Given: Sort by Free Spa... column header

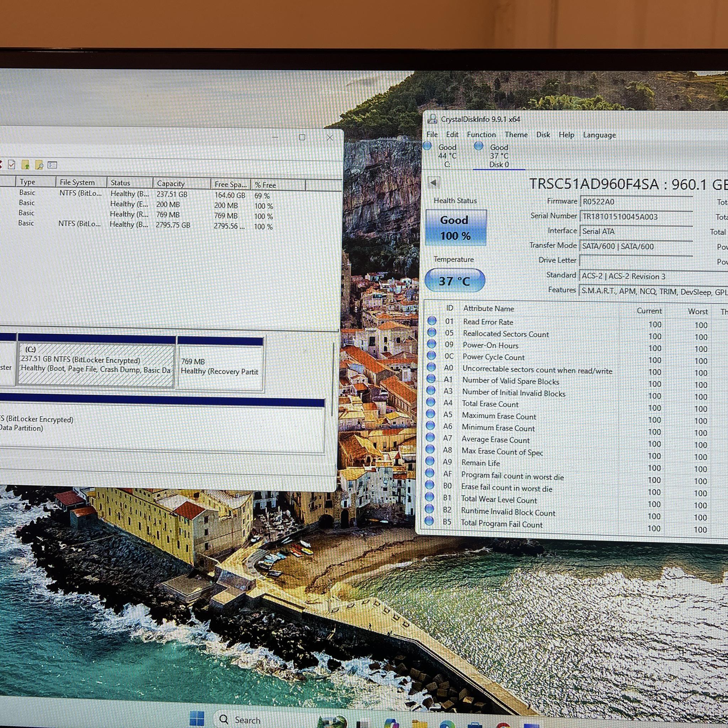Looking at the screenshot, I should click(x=231, y=184).
